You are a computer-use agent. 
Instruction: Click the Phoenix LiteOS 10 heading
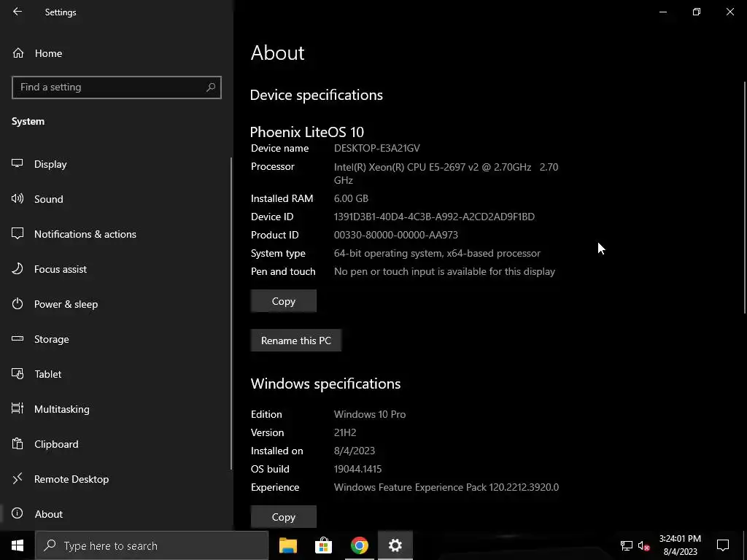tap(307, 132)
